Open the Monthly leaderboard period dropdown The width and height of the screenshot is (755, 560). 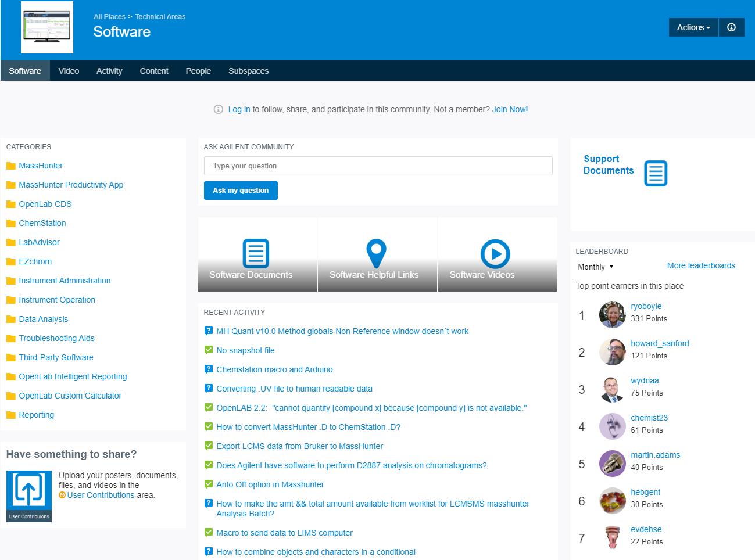click(596, 267)
